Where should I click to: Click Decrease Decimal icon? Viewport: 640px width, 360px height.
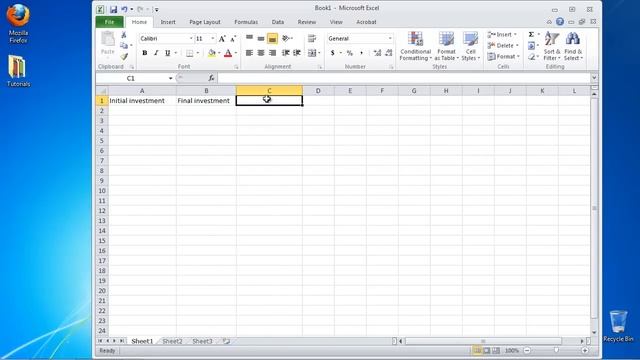389,53
